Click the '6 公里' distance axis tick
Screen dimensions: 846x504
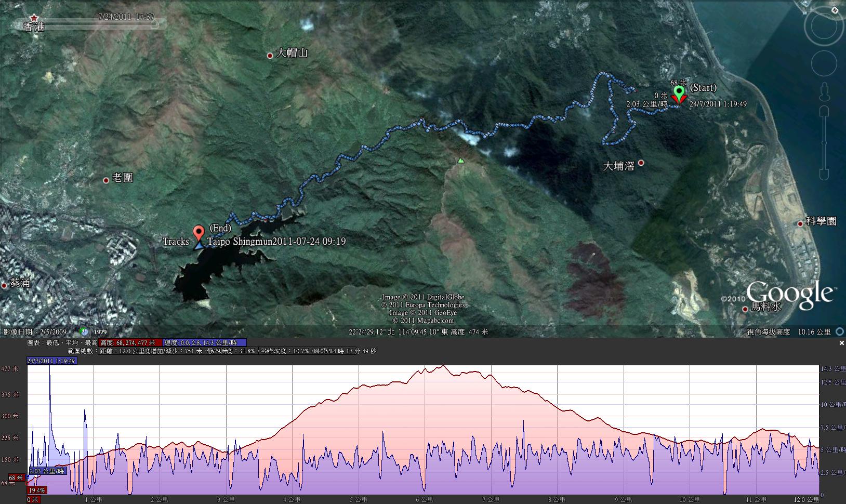click(x=424, y=500)
